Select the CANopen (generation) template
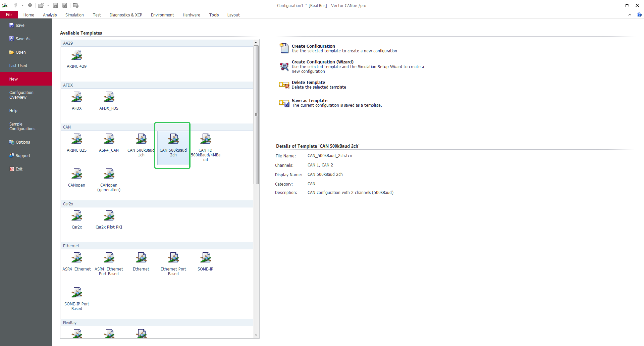Image resolution: width=644 pixels, height=346 pixels. pyautogui.click(x=109, y=181)
